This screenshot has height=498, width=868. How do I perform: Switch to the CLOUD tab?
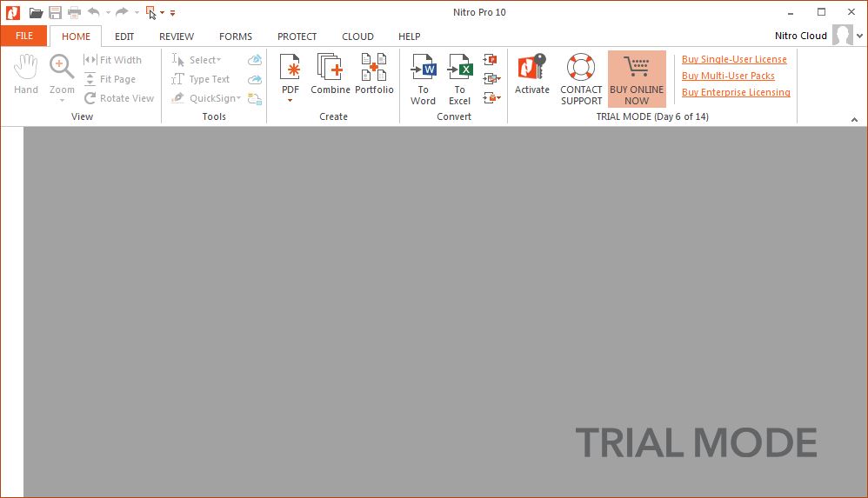coord(357,37)
